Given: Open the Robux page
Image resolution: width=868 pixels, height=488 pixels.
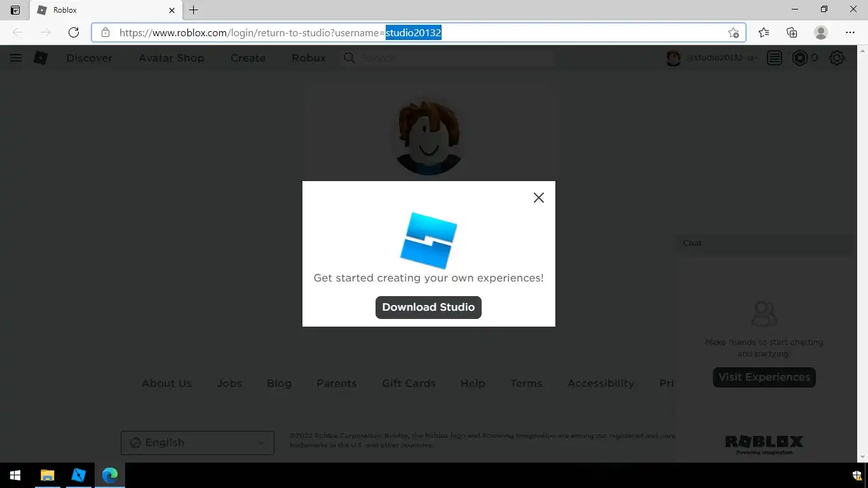Looking at the screenshot, I should coord(309,58).
